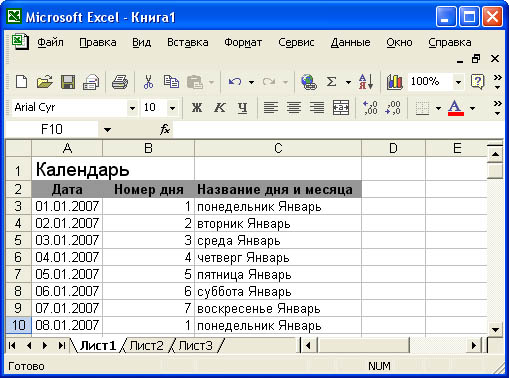Open the 100% zoom dropdown
This screenshot has height=378, width=509.
click(x=459, y=82)
